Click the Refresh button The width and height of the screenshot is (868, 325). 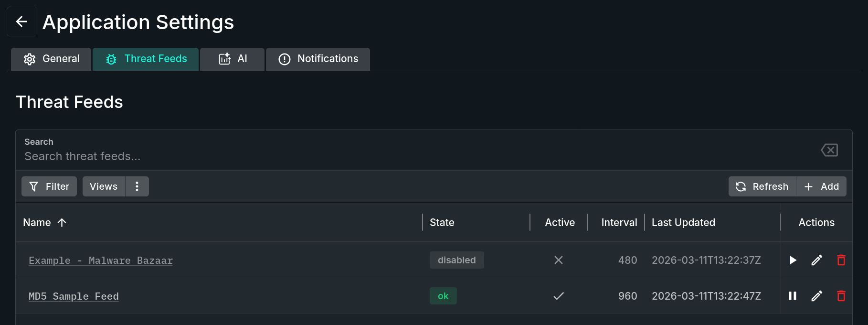762,186
